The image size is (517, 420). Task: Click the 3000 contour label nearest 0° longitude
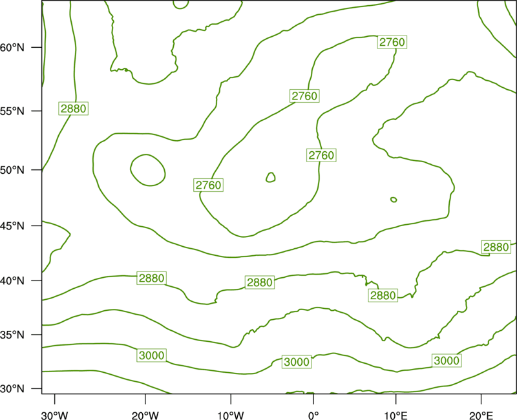pos(297,362)
